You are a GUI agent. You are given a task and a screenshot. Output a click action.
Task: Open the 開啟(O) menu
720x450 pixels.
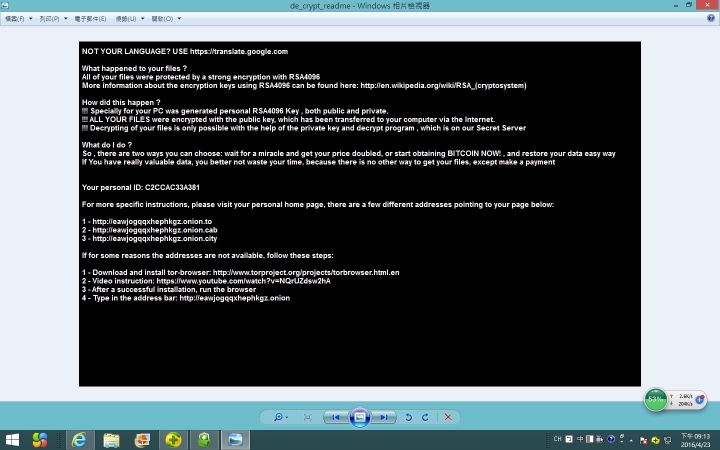[162, 19]
